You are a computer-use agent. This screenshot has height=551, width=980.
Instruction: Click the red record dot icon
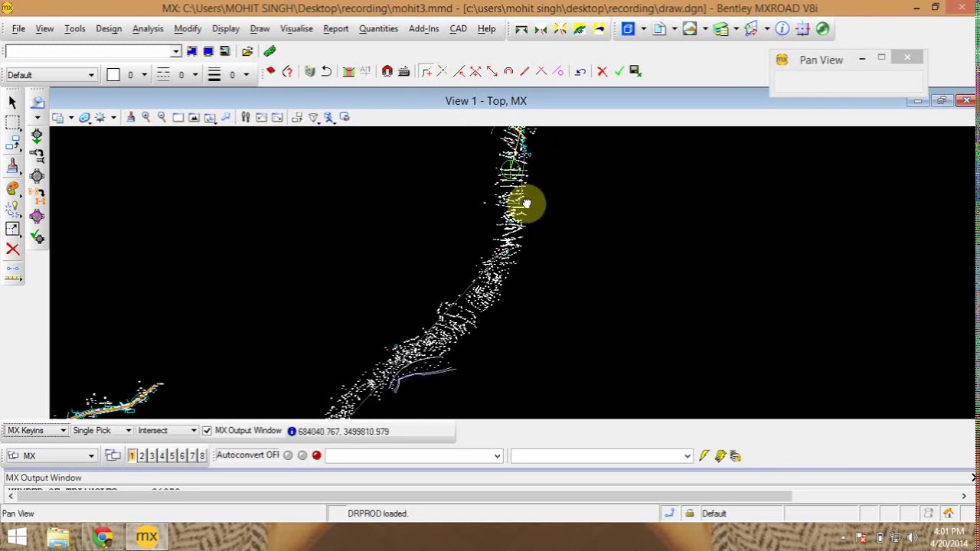(x=316, y=456)
